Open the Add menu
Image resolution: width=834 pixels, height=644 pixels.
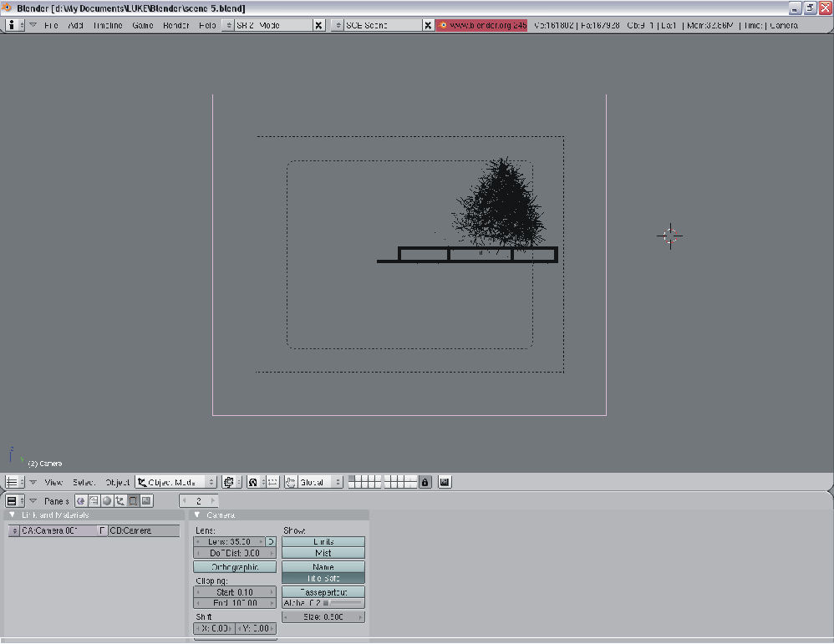click(75, 25)
